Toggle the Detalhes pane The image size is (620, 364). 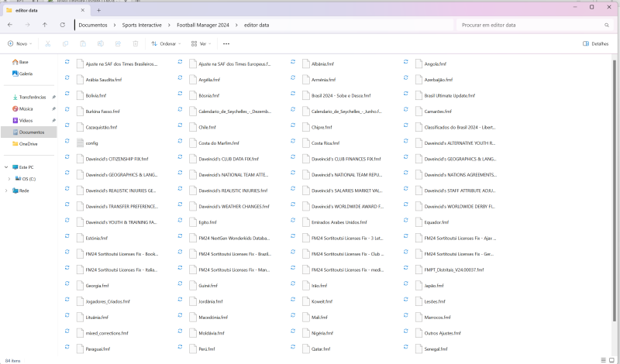596,44
